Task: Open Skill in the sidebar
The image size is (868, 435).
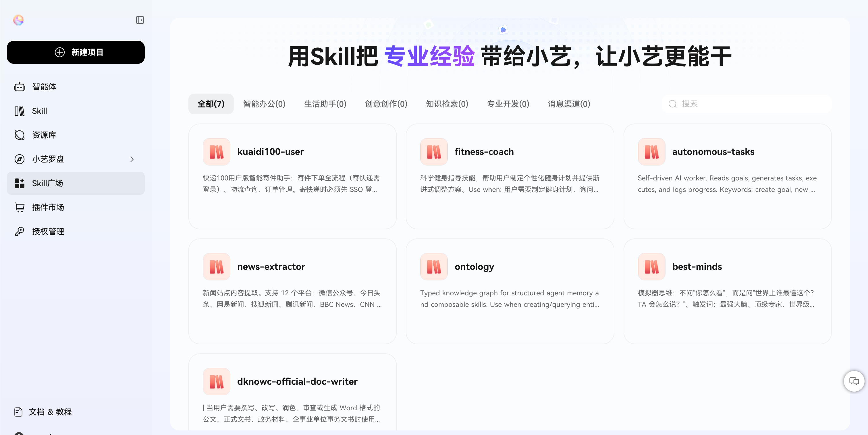Action: (x=76, y=111)
